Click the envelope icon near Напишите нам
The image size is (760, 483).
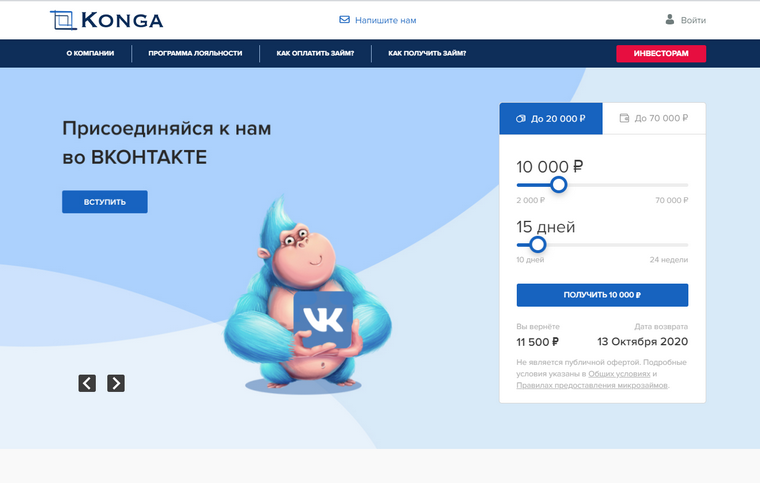tap(344, 20)
